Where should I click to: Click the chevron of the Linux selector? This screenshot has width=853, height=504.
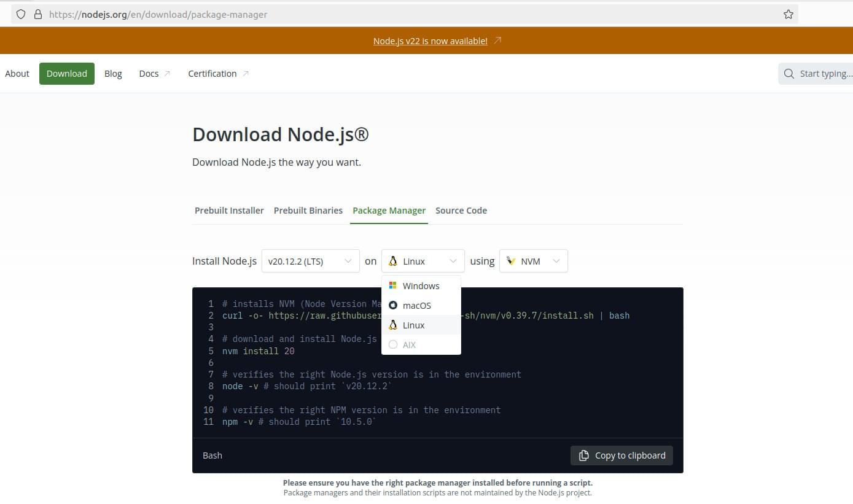pyautogui.click(x=453, y=261)
